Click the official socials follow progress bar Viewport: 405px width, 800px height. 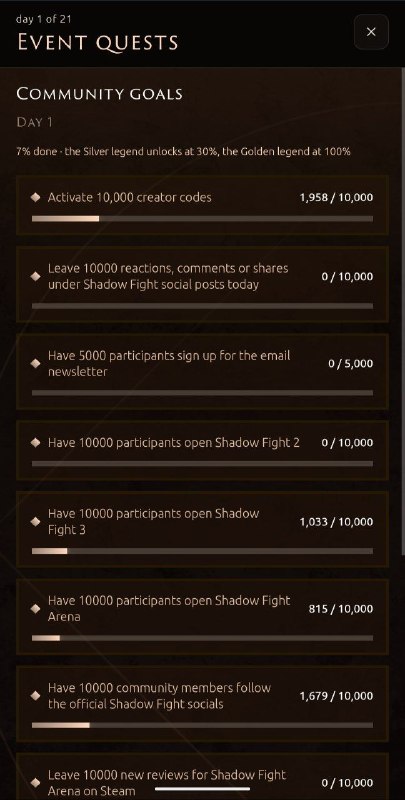(202, 725)
